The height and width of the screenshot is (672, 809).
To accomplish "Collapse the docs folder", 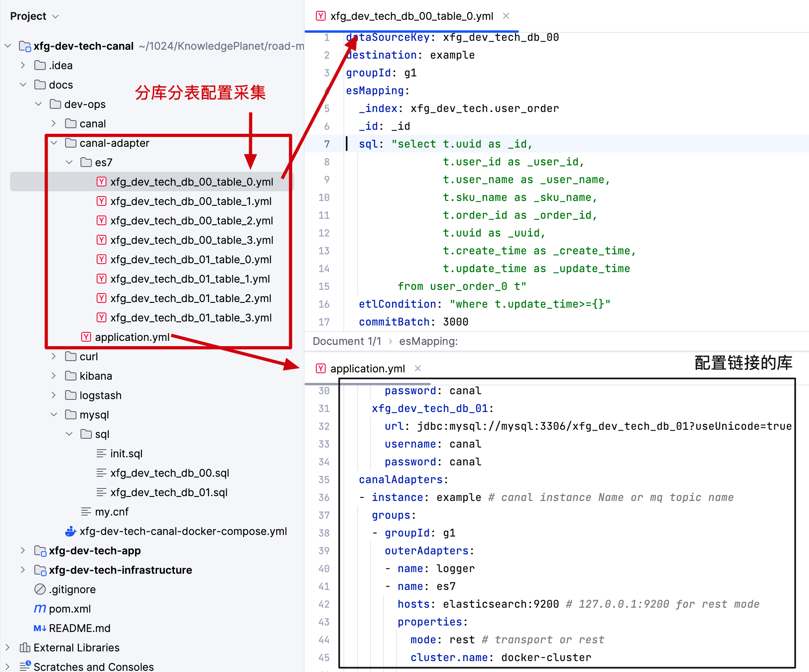I will 23,85.
